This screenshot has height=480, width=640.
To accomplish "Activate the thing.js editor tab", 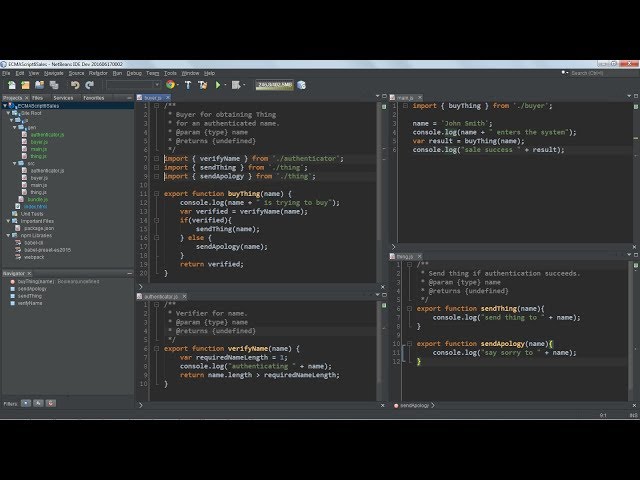I will [x=404, y=257].
